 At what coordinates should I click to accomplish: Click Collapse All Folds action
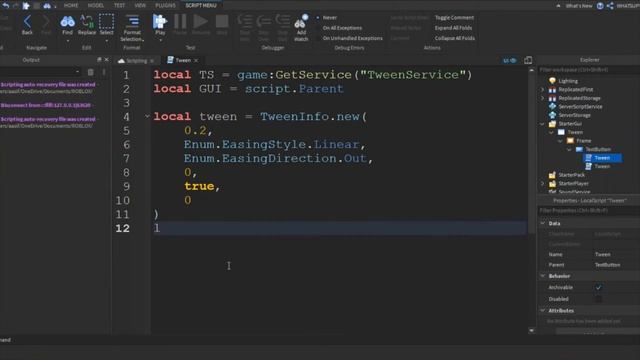(x=455, y=38)
